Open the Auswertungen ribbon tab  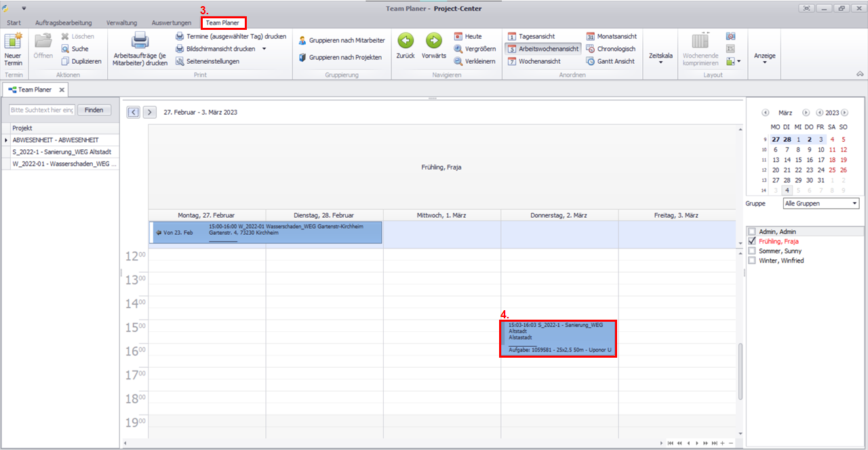(171, 23)
